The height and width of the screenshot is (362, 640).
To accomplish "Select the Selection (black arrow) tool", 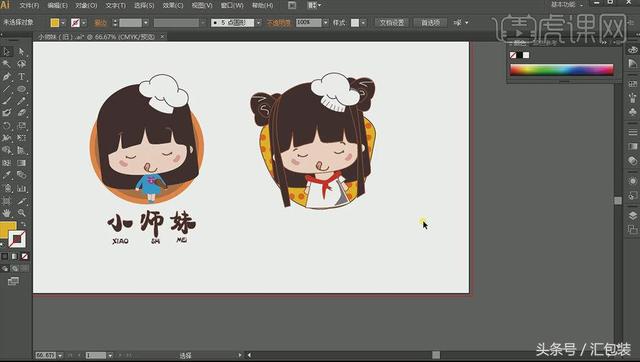I will [7, 51].
